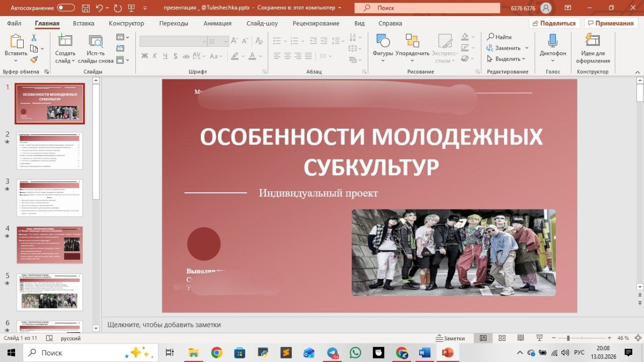Expand the Section dropdown in Slides group
The image size is (644, 362).
(123, 60)
